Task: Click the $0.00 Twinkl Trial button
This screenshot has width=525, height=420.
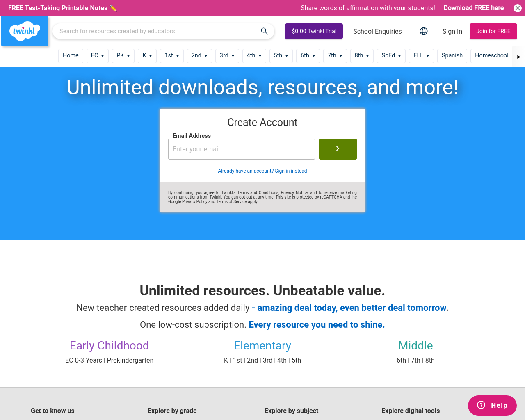Action: (x=314, y=31)
